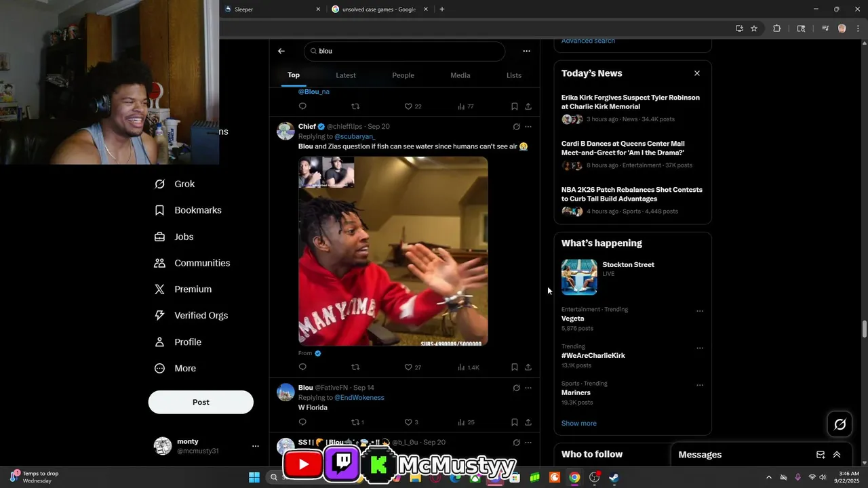The image size is (868, 488).
Task: Share the post with 77 views
Action: (528, 106)
